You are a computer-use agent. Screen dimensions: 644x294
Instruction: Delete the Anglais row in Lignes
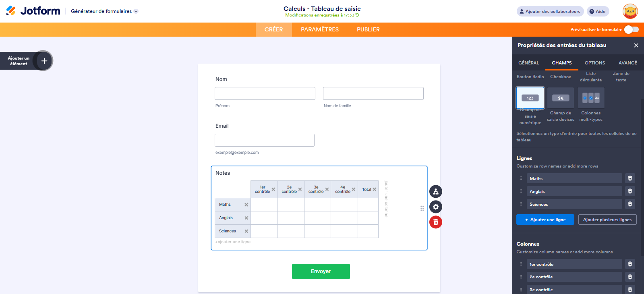(630, 191)
